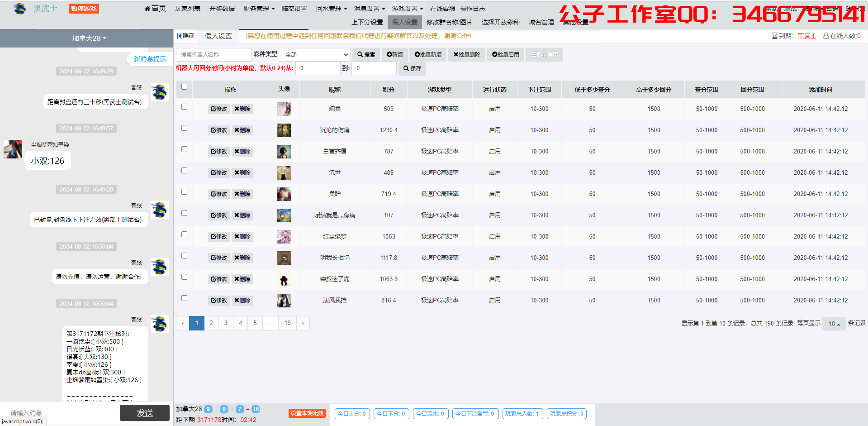
Task: Check the box for row 凄风我挡
Action: pos(184,298)
